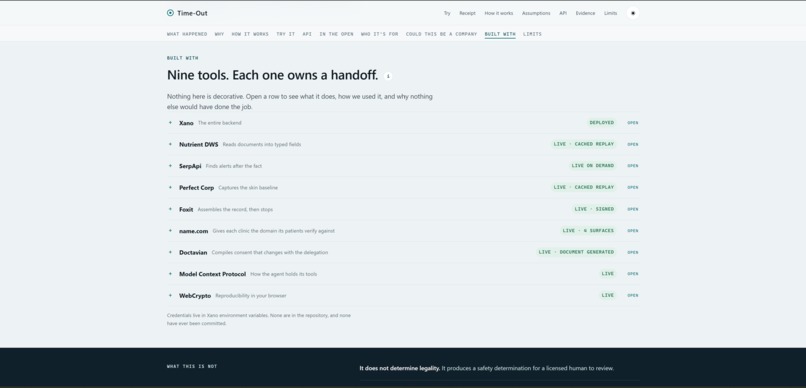Image resolution: width=806 pixels, height=388 pixels.
Task: Click the Nutrient DWS tool name
Action: click(x=198, y=144)
